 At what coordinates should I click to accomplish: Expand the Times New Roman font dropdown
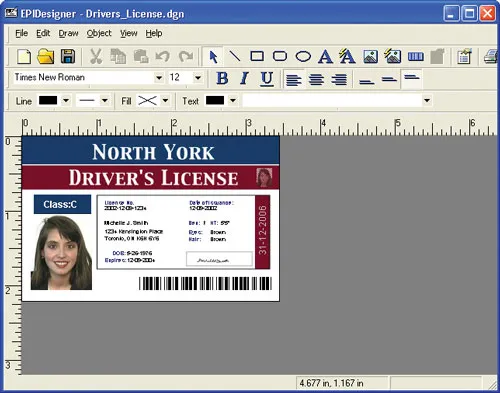(x=159, y=78)
